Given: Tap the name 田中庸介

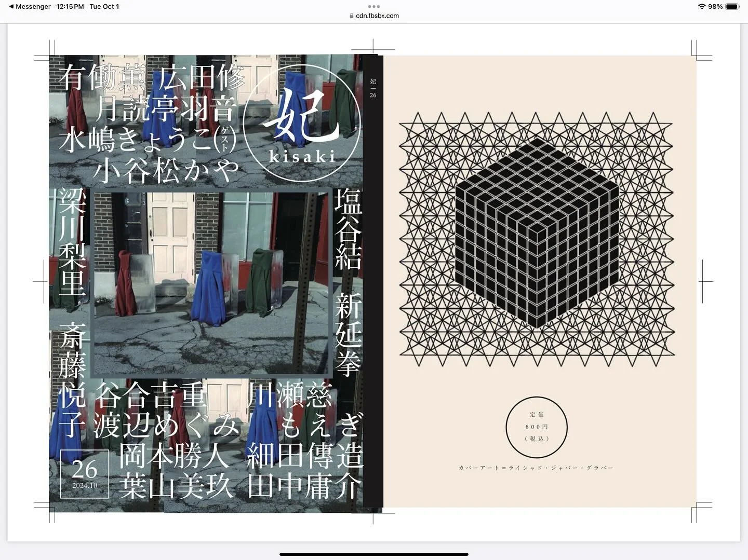Looking at the screenshot, I should [x=304, y=486].
